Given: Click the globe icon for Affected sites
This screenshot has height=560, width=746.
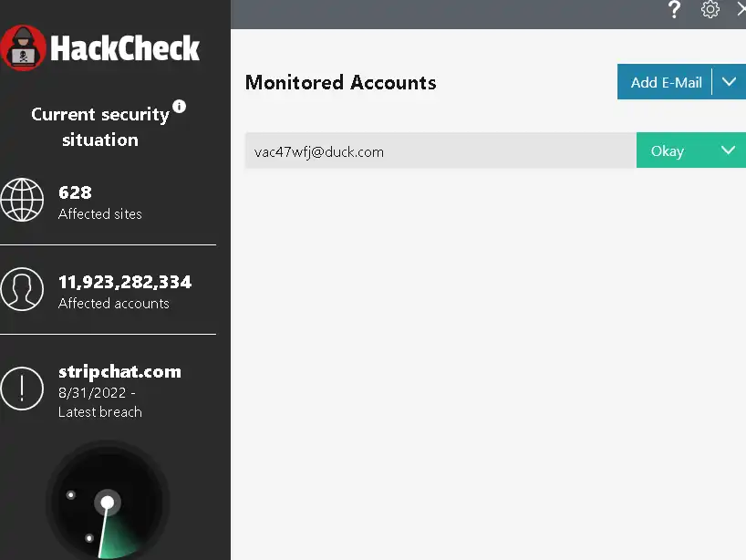Looking at the screenshot, I should [x=22, y=201].
